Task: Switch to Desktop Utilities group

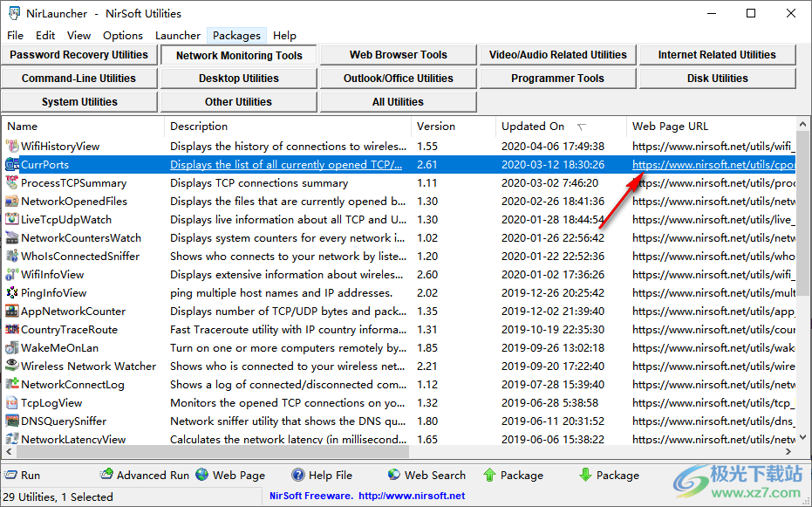Action: pos(239,79)
